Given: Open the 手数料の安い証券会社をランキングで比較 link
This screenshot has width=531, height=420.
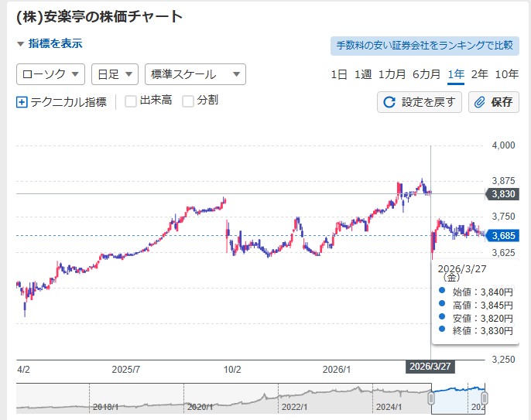Looking at the screenshot, I should pos(425,46).
